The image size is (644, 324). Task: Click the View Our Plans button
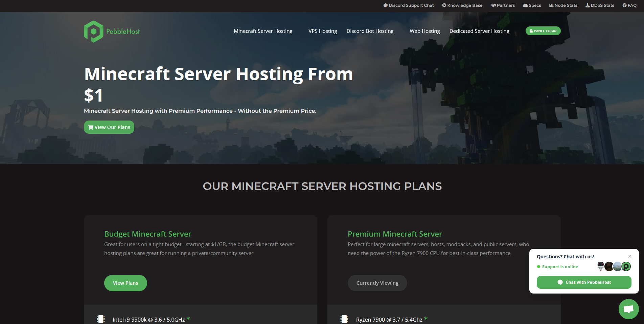click(109, 127)
